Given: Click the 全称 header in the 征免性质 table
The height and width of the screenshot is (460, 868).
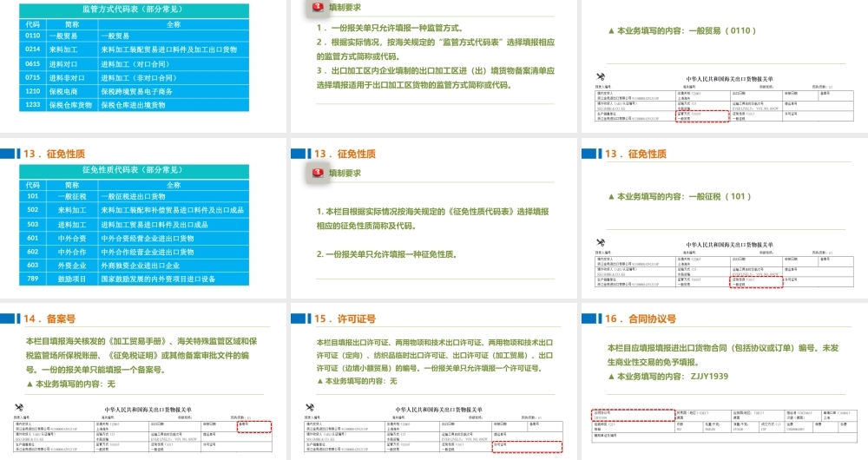Looking at the screenshot, I should point(174,185).
